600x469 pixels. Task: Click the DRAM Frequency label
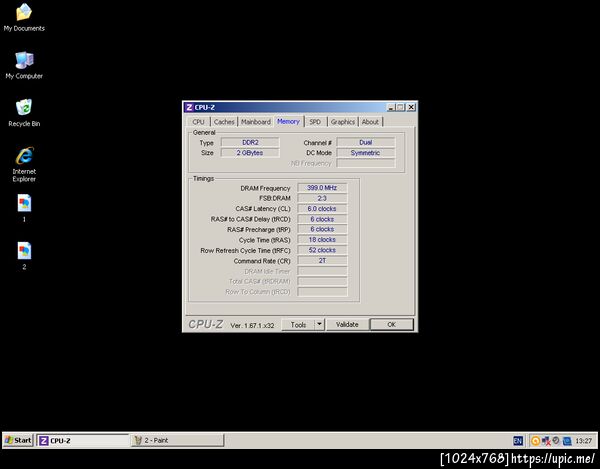tap(265, 188)
